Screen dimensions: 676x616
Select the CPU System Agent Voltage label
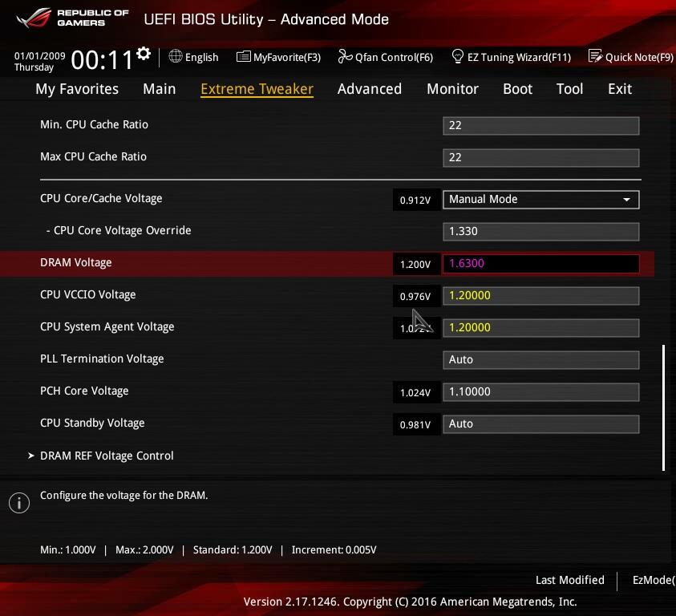pyautogui.click(x=107, y=327)
